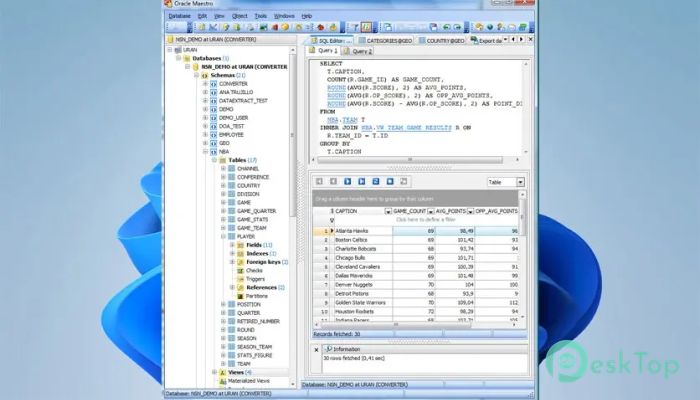Viewport: 700px width, 400px height.
Task: Open the CAPTION column filter dropdown
Action: tap(388, 211)
